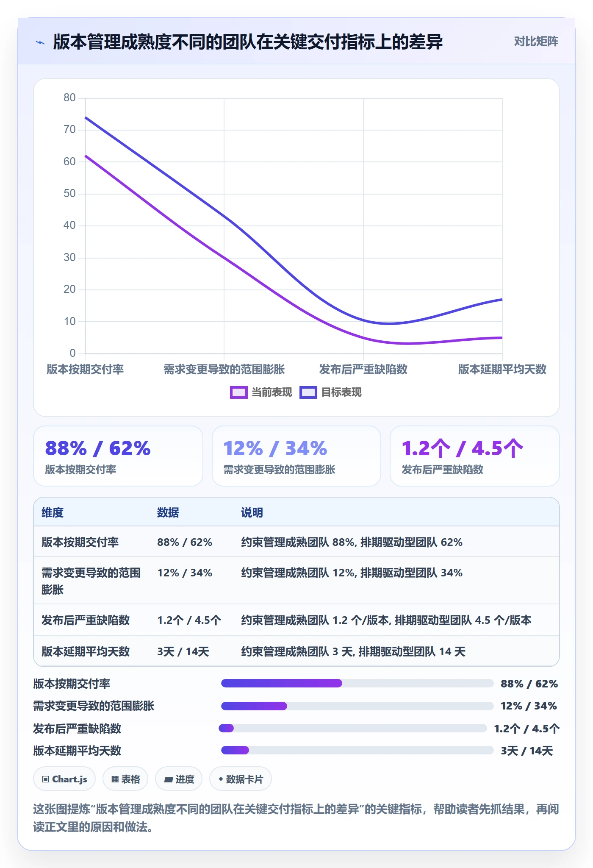The width and height of the screenshot is (593, 868).
Task: Select the 表格 tag chip
Action: click(125, 779)
